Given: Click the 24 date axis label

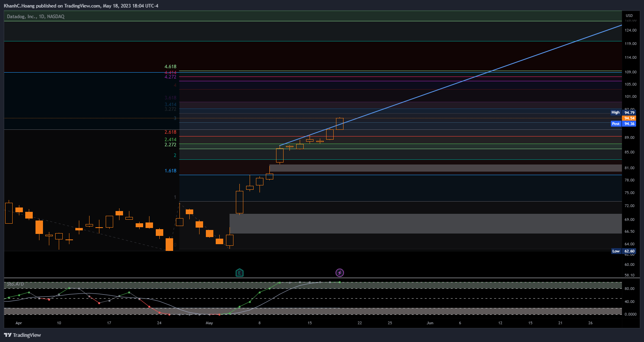Looking at the screenshot, I should click(159, 323).
